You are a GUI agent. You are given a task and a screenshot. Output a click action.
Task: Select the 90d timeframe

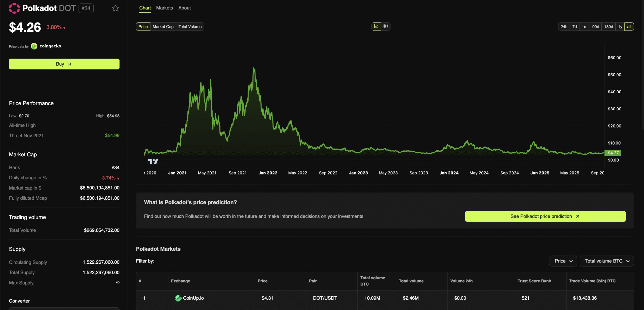pyautogui.click(x=596, y=26)
